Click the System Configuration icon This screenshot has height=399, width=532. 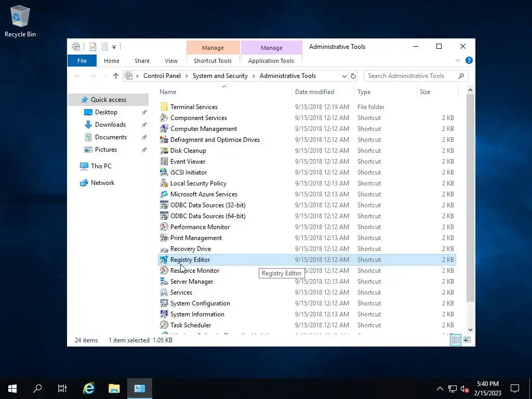(x=164, y=303)
